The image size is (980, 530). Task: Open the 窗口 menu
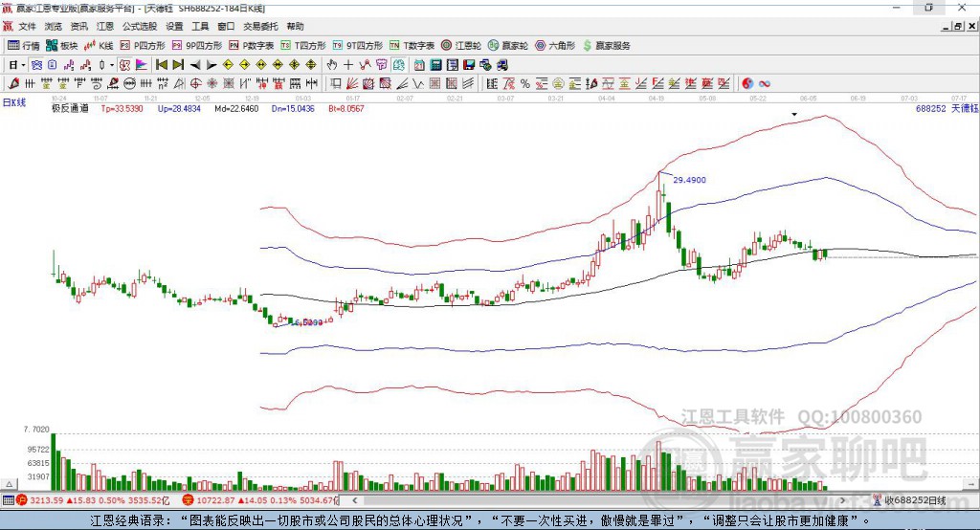tap(226, 26)
